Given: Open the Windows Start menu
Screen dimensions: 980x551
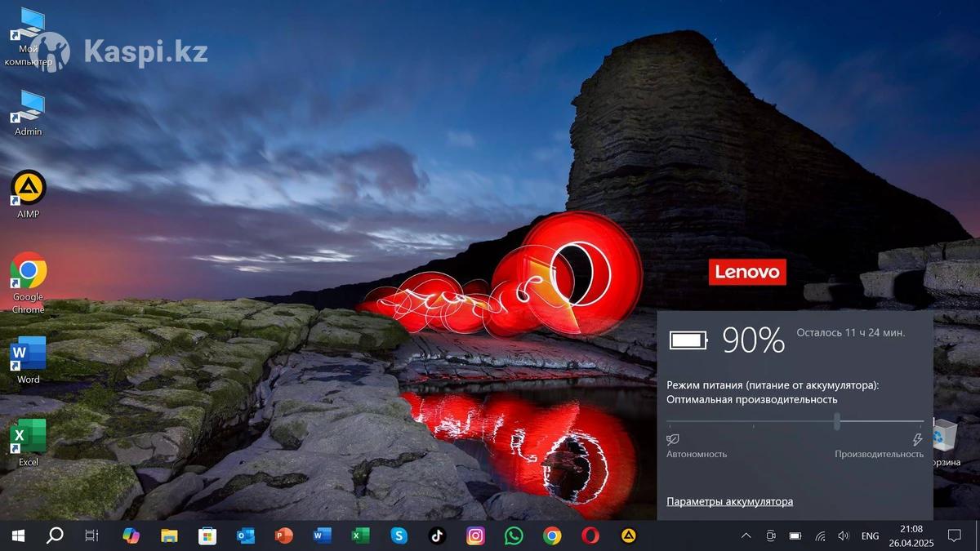Looking at the screenshot, I should pos(17,535).
